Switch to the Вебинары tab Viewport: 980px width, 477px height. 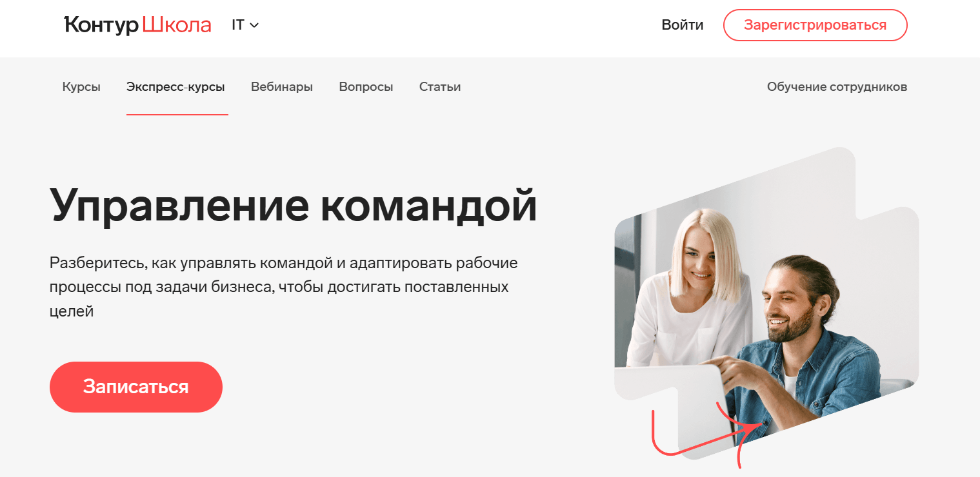(x=282, y=86)
